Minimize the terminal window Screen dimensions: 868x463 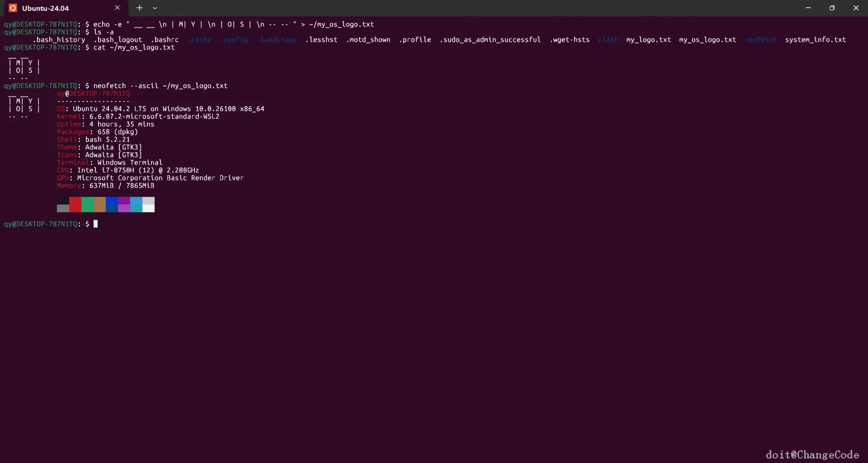(x=808, y=8)
